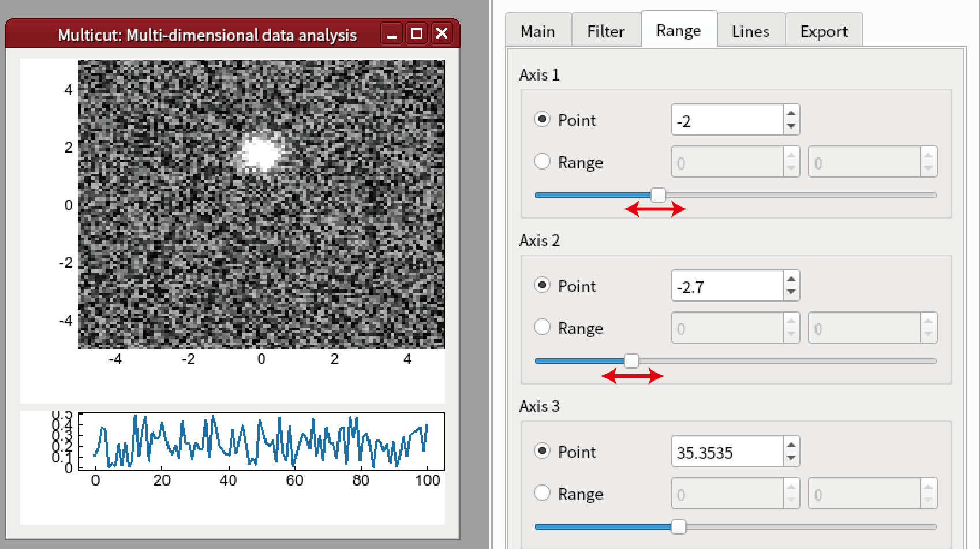
Task: Click the bright spot in the image plot
Action: (261, 153)
